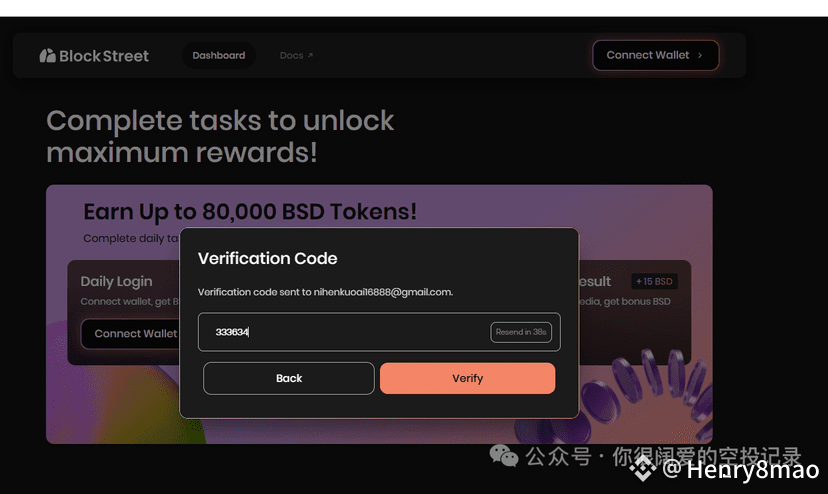The image size is (828, 494).
Task: Click the Earn Up to 80,000 BSD Tokens banner
Action: tap(250, 212)
